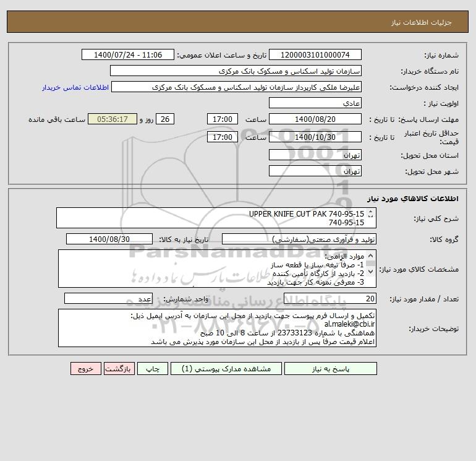This screenshot has width=476, height=461.
Task: Click the شماره نیاز label
Action: click(441, 55)
